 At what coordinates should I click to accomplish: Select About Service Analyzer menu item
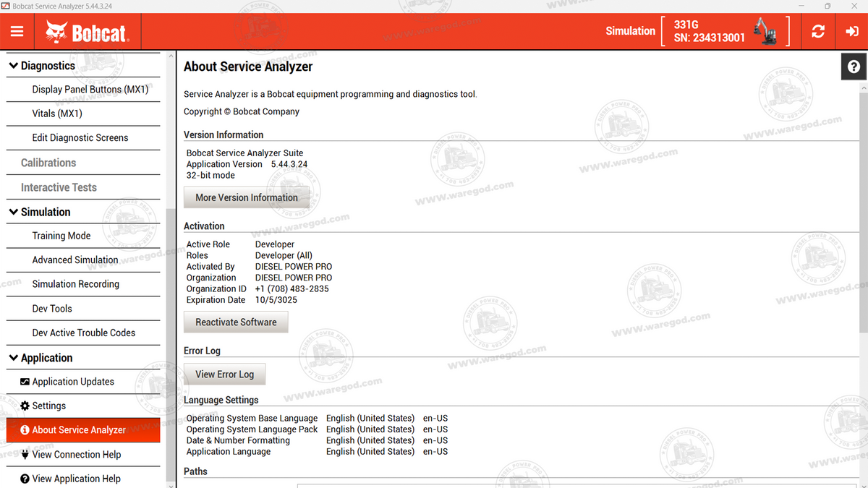(83, 430)
